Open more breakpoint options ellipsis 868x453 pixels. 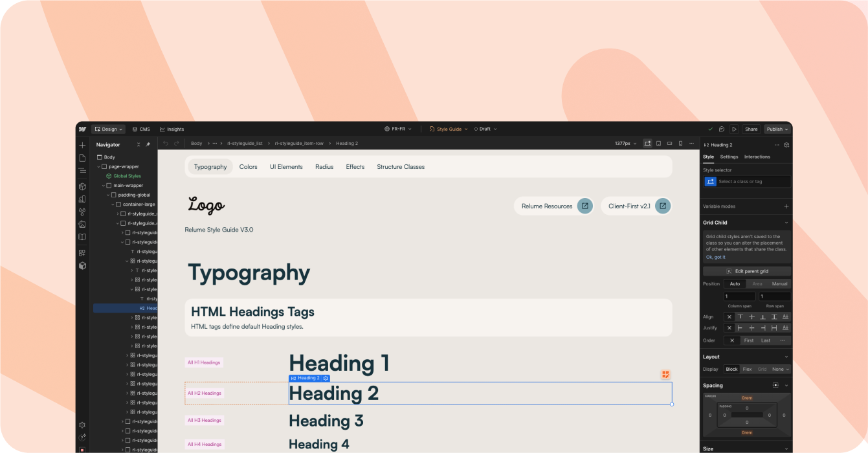pos(692,144)
